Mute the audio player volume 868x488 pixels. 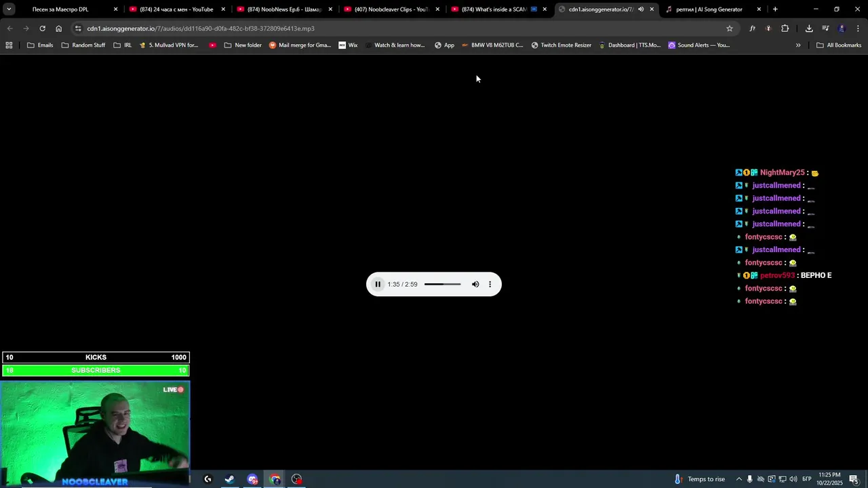[x=475, y=284]
